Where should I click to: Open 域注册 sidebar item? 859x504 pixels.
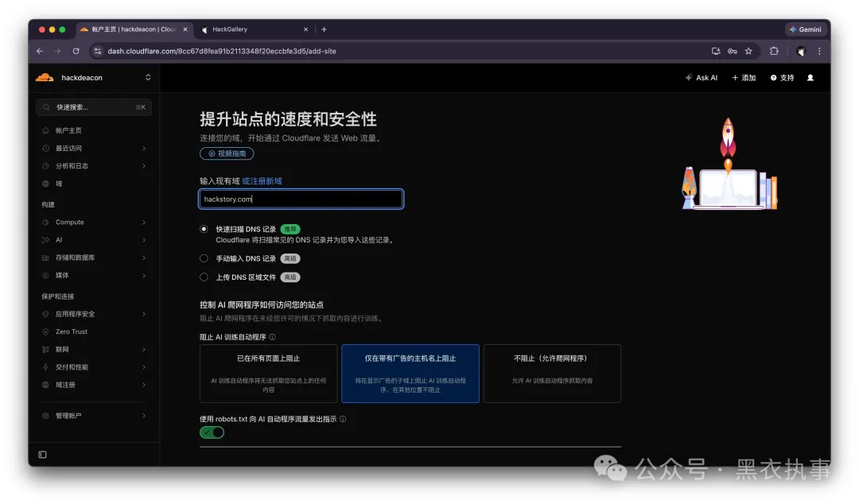[x=94, y=385]
